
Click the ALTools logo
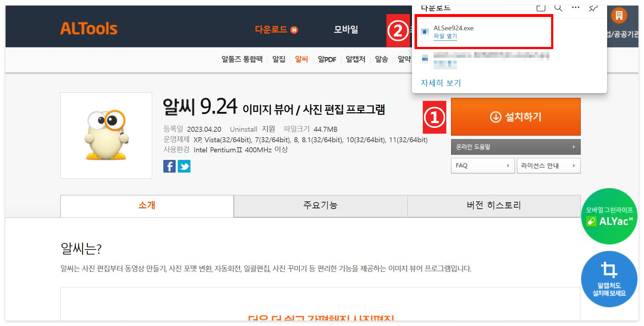[89, 29]
